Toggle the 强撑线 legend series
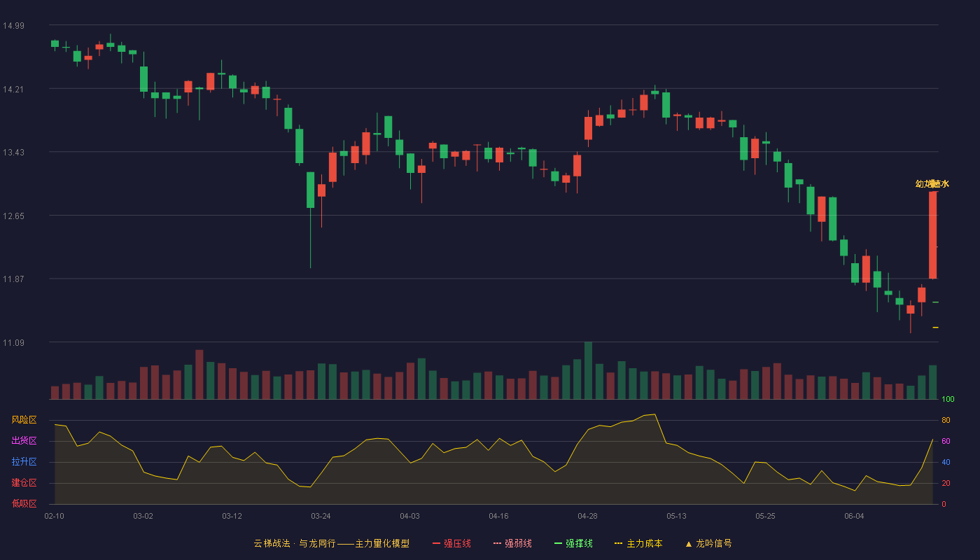This screenshot has width=980, height=560. coord(573,543)
